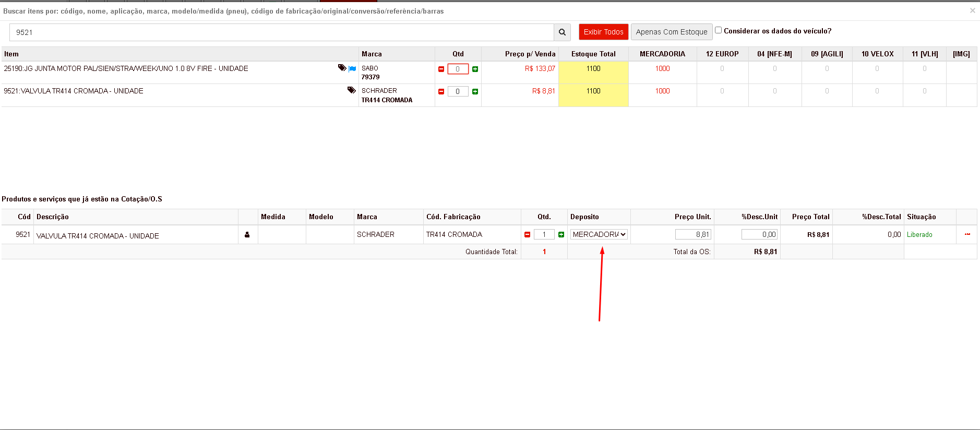Close the item search dialog
This screenshot has height=430, width=980.
972,10
